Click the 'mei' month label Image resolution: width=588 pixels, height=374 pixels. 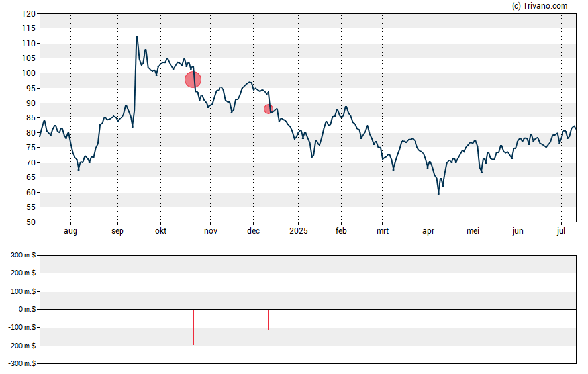pyautogui.click(x=473, y=230)
